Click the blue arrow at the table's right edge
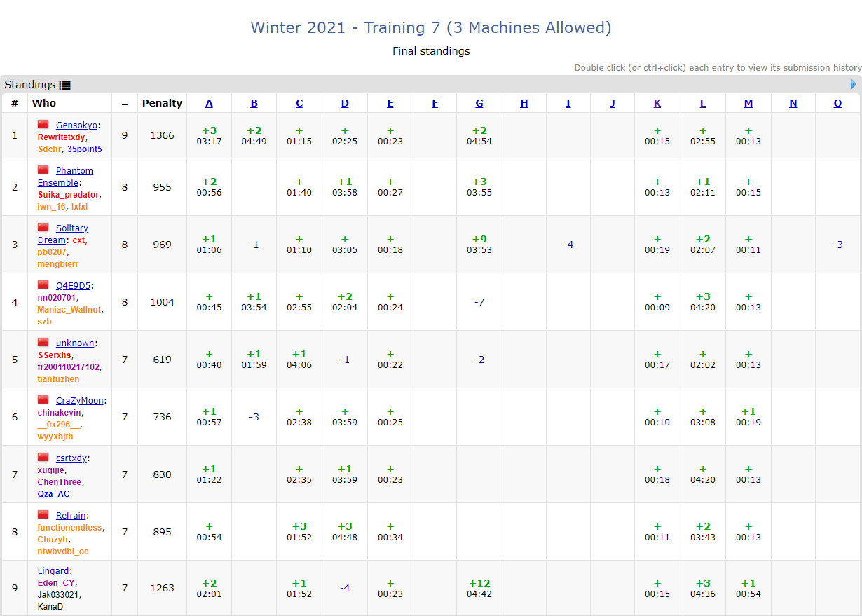 [x=853, y=84]
